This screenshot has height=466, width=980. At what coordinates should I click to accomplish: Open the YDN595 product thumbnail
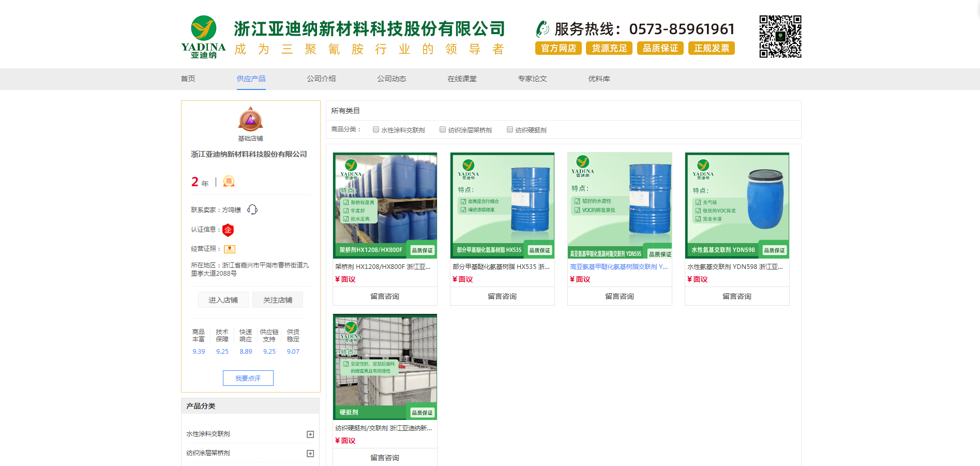(x=620, y=205)
